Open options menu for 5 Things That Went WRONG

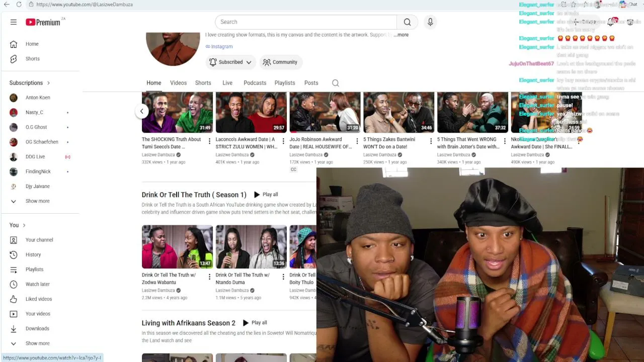[505, 141]
